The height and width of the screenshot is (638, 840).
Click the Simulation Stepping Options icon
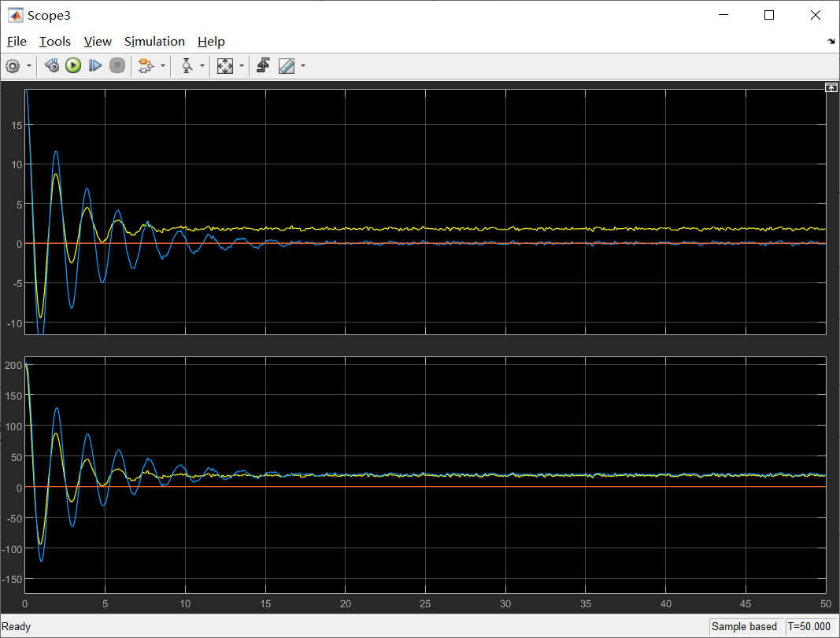146,66
